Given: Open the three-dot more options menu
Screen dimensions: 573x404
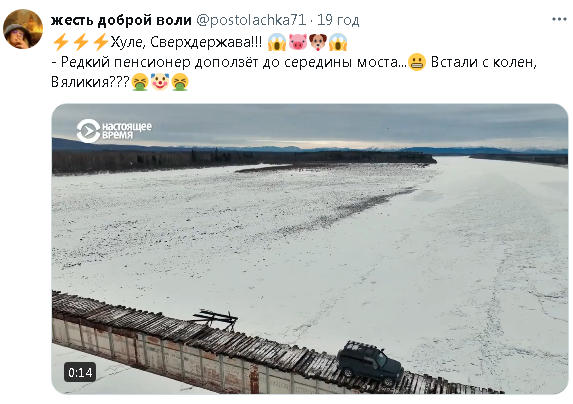Looking at the screenshot, I should 559,20.
